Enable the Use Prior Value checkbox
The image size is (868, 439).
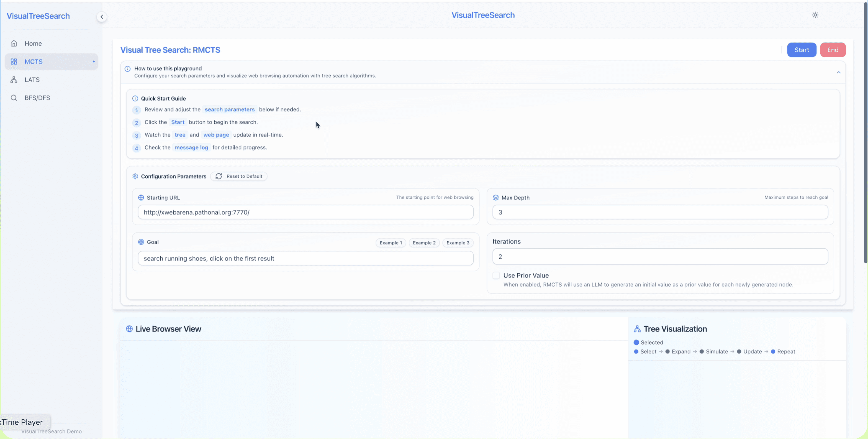pos(496,275)
